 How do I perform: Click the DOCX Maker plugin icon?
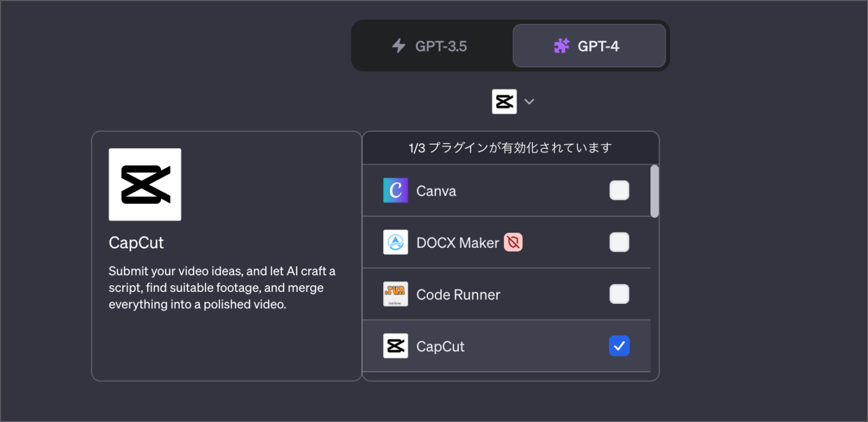click(x=396, y=242)
